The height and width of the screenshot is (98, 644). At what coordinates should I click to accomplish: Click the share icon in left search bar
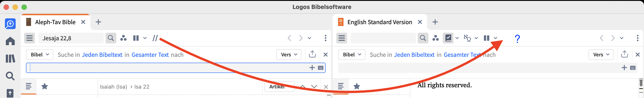(x=312, y=54)
